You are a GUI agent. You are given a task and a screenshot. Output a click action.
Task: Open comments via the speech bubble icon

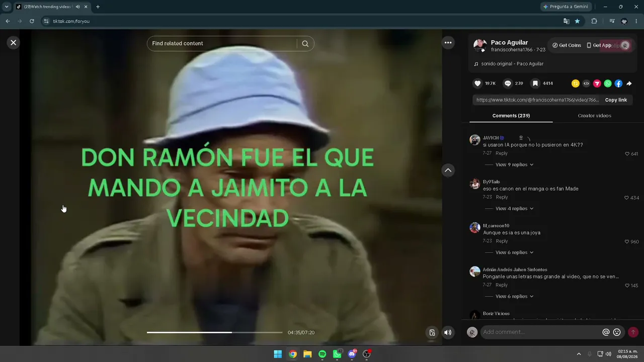pos(508,83)
